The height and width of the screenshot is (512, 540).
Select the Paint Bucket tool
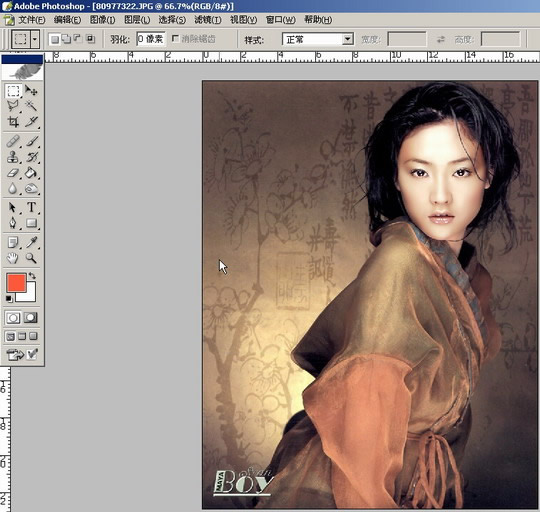tap(31, 173)
